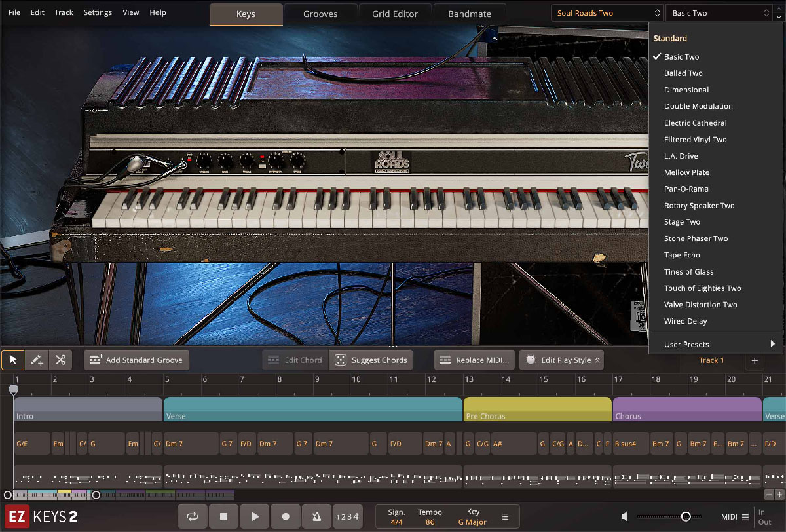Open the Settings menu
786x532 pixels.
click(98, 12)
